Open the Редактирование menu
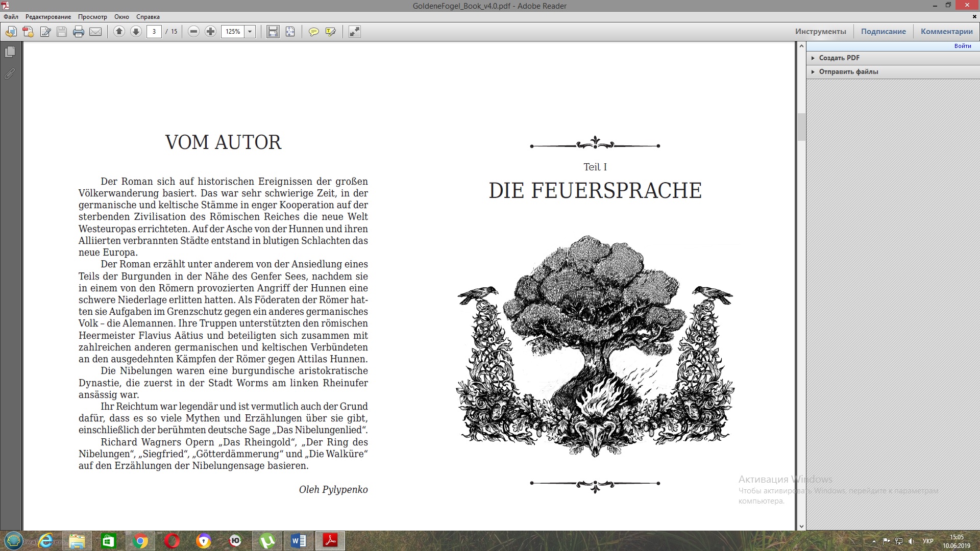980x551 pixels. point(48,17)
